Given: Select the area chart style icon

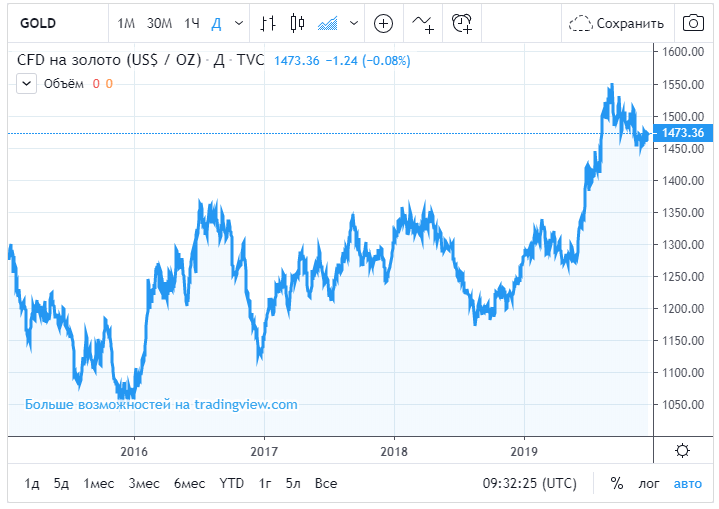Looking at the screenshot, I should [327, 23].
